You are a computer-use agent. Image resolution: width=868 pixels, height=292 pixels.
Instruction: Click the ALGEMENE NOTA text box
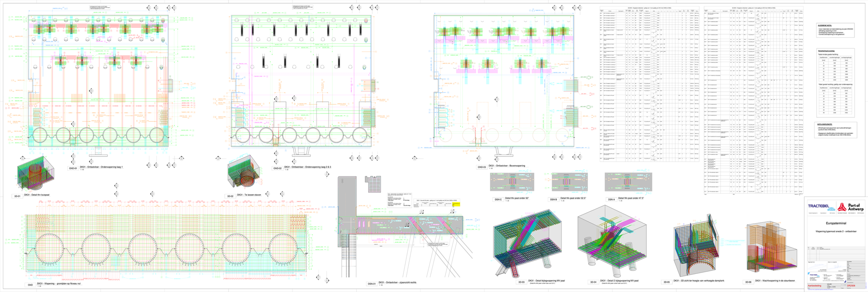835,30
